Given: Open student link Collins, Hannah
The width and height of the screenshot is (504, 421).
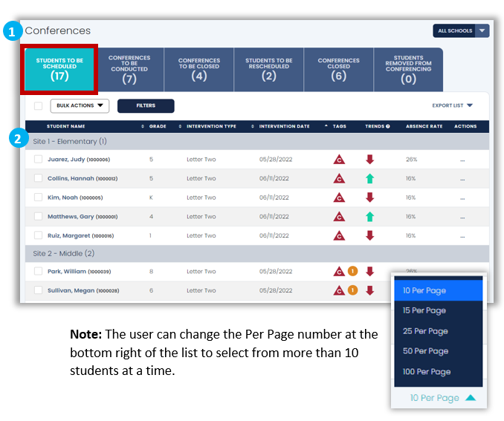Looking at the screenshot, I should (83, 178).
